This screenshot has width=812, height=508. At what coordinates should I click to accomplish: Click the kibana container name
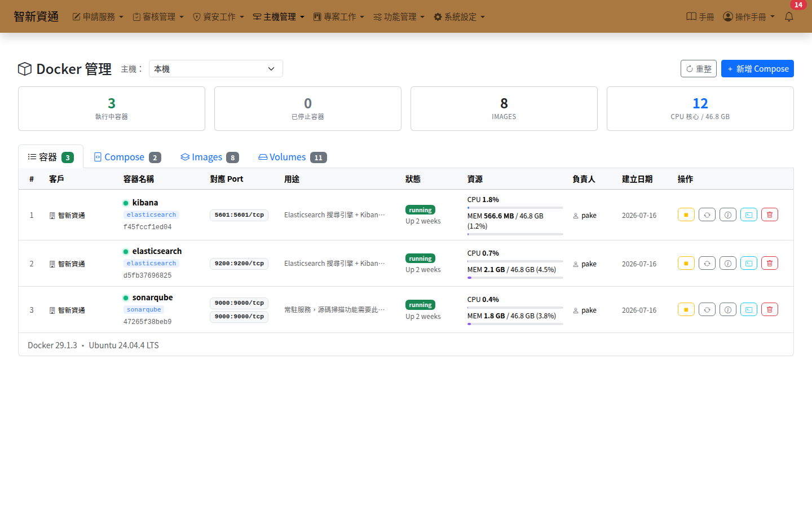pyautogui.click(x=145, y=203)
